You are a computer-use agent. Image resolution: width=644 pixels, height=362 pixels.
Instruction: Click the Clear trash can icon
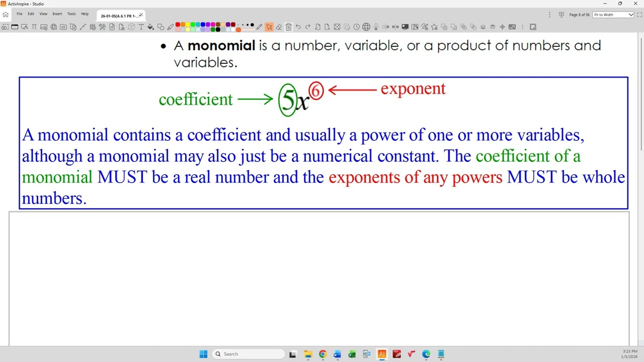point(289,27)
